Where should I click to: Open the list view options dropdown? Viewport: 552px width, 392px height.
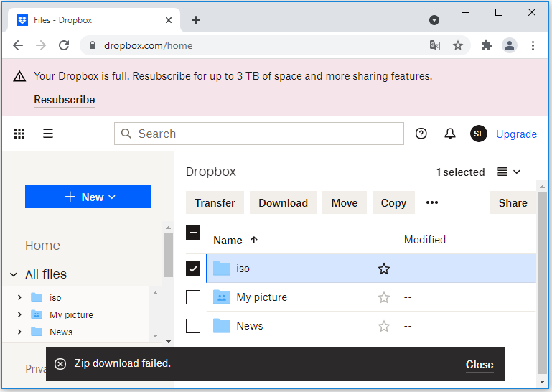tap(509, 172)
